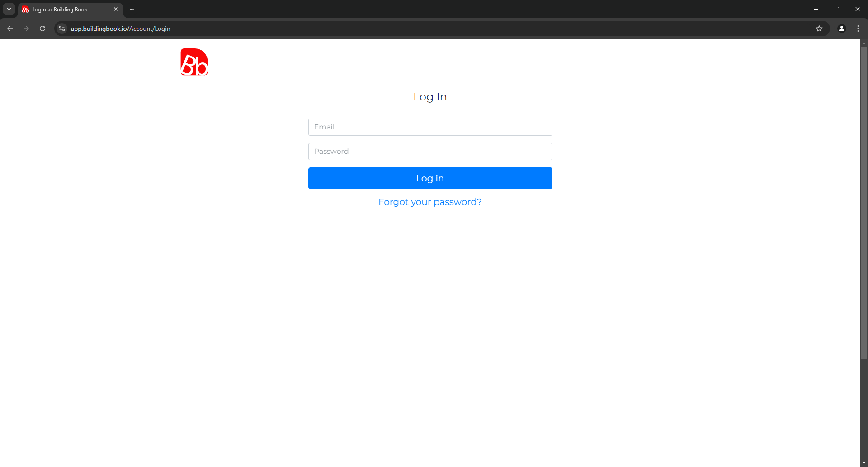Click the forward navigation arrow
The image size is (868, 467).
pos(26,28)
